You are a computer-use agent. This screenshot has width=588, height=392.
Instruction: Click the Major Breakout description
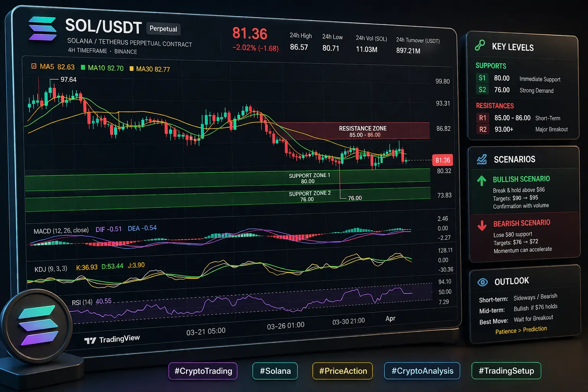click(551, 129)
